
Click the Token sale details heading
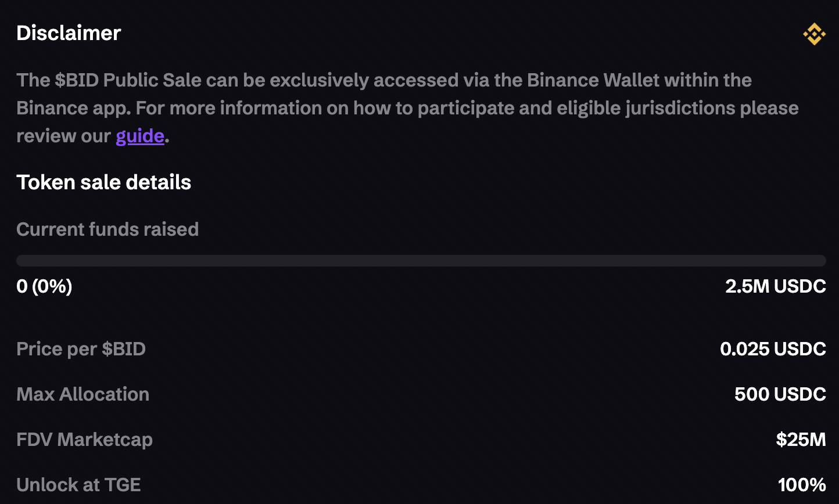pyautogui.click(x=103, y=182)
